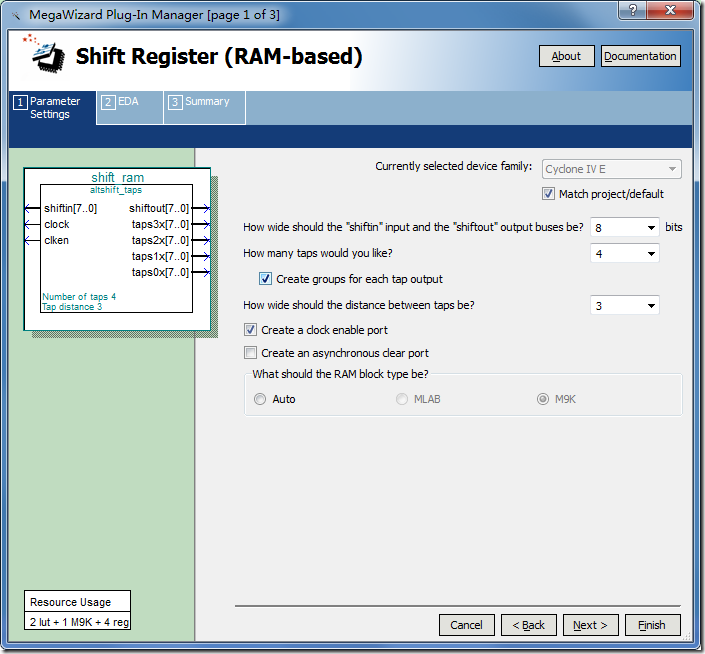Uncheck Match project/default checkbox
705x654 pixels.
(x=548, y=194)
